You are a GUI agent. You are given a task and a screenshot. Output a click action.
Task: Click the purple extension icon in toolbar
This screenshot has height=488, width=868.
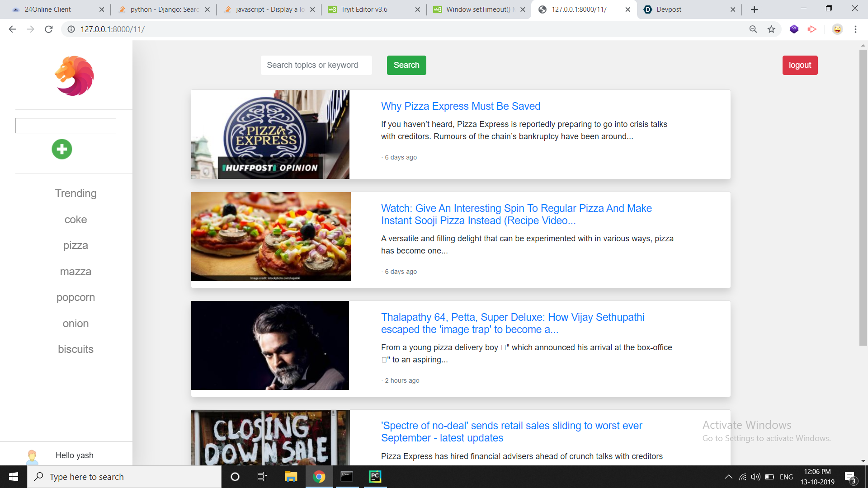click(x=794, y=29)
